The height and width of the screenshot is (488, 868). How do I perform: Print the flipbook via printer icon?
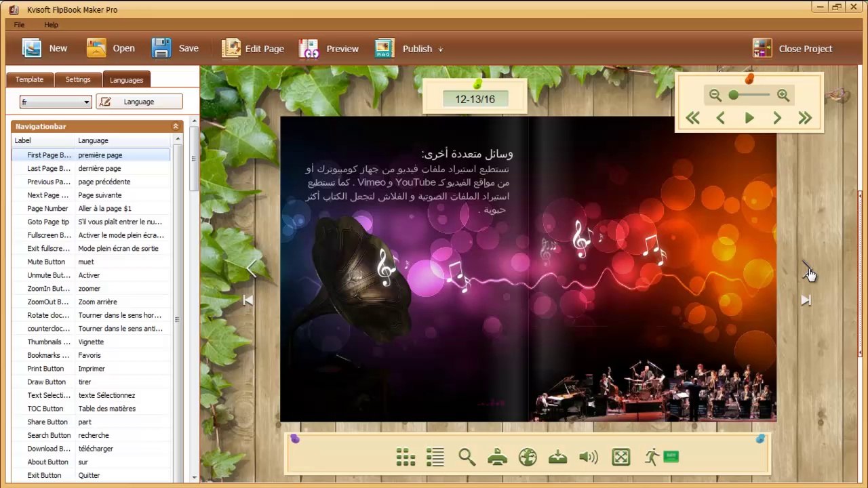pyautogui.click(x=497, y=457)
